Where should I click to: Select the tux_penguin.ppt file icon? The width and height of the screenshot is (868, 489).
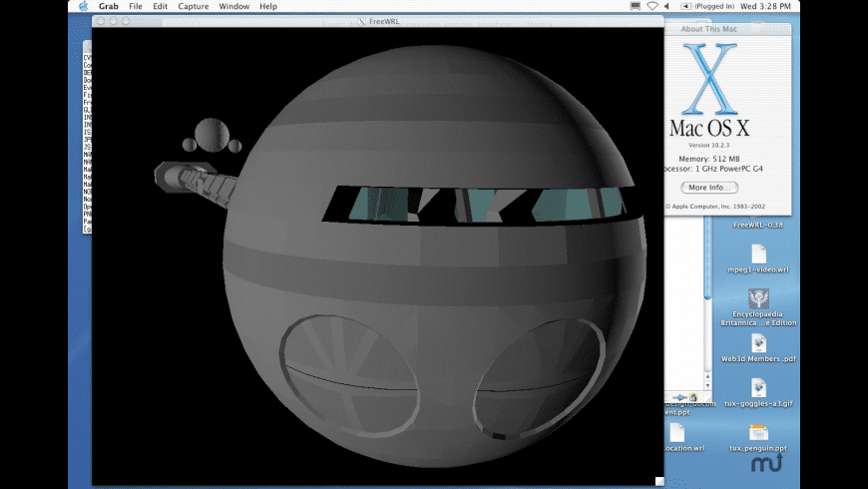click(x=758, y=432)
